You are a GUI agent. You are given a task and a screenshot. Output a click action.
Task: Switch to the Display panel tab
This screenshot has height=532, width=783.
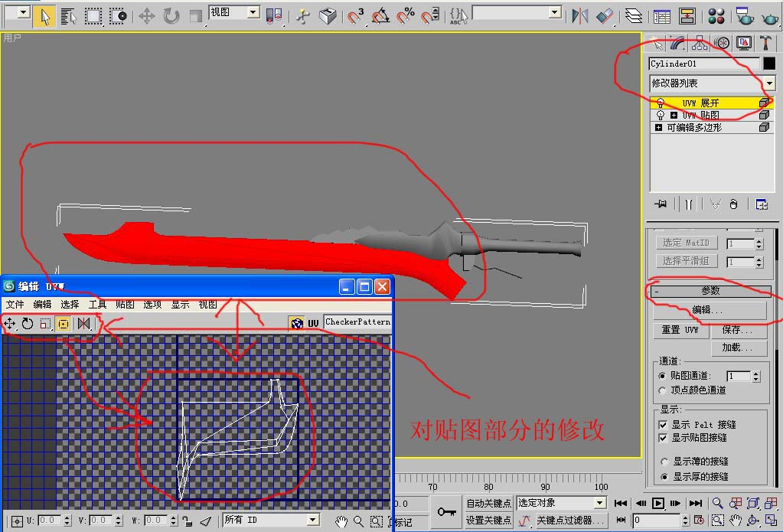(743, 44)
